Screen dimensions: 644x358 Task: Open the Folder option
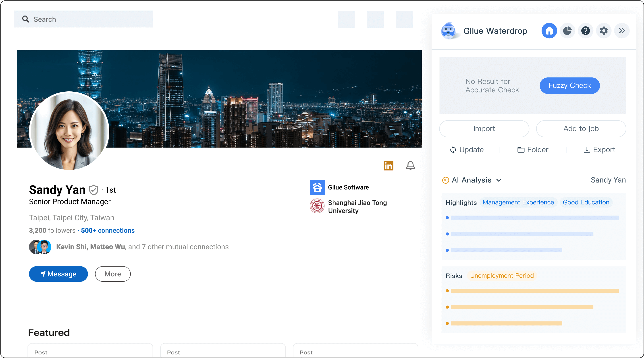coord(533,150)
